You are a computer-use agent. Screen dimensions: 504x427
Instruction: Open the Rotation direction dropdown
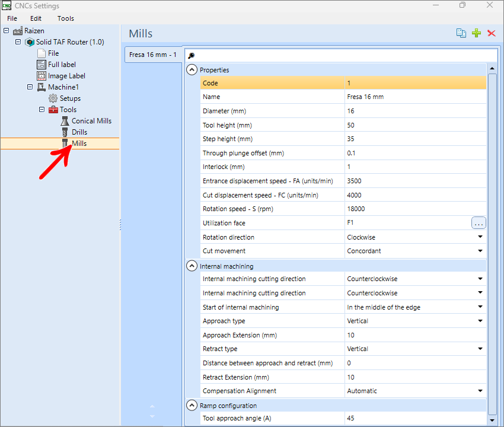(x=480, y=237)
